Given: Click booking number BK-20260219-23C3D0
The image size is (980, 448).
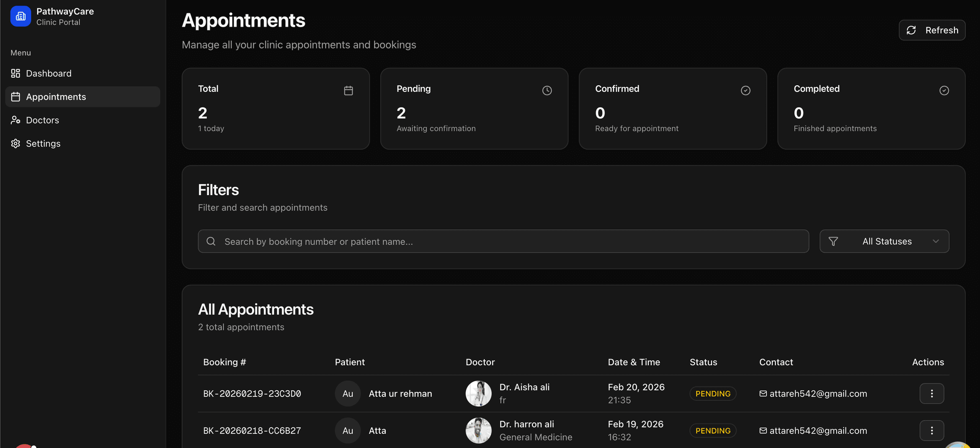Looking at the screenshot, I should (x=252, y=394).
